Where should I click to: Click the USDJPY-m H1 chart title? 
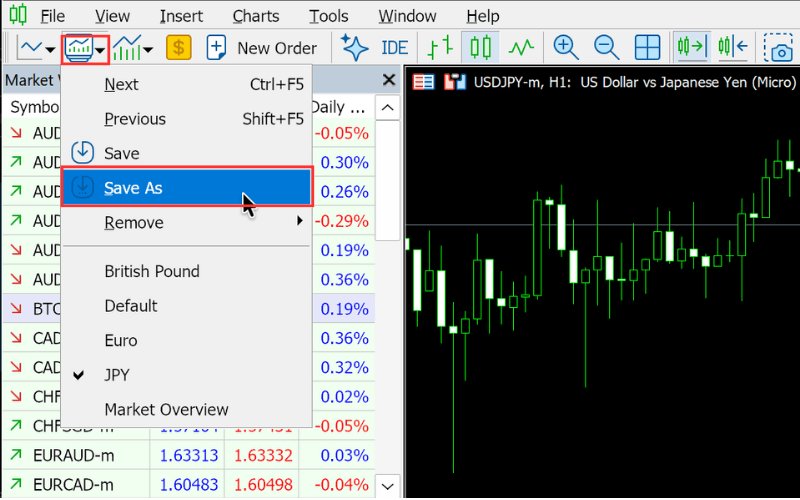tap(635, 82)
